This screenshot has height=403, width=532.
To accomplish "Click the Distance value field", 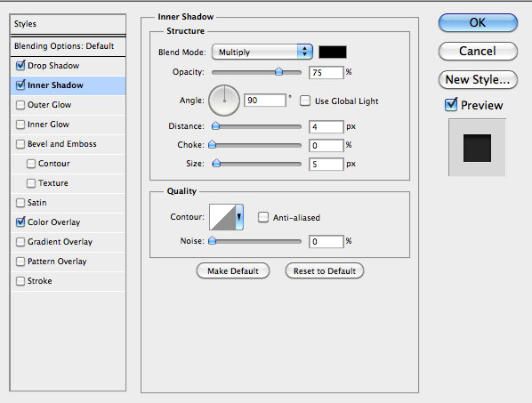I will click(x=326, y=127).
